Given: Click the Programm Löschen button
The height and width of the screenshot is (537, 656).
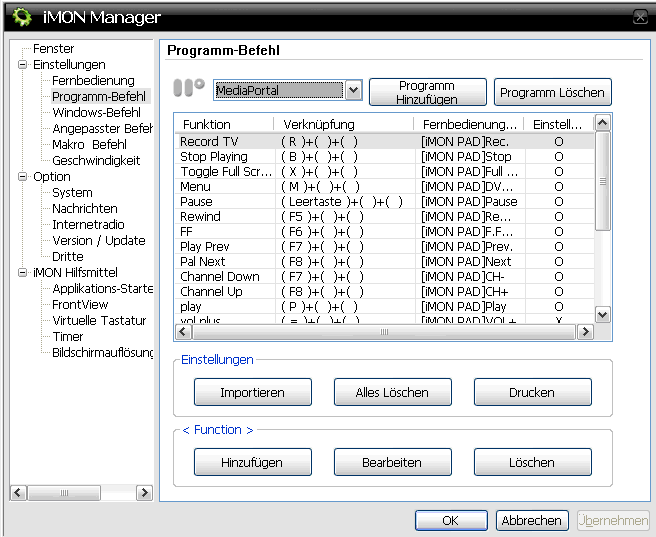Looking at the screenshot, I should click(x=552, y=93).
